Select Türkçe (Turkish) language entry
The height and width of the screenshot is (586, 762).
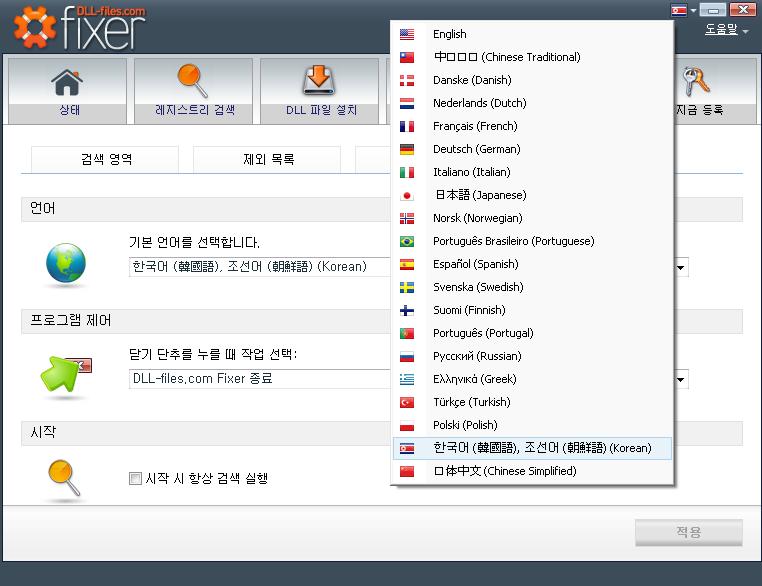click(532, 402)
